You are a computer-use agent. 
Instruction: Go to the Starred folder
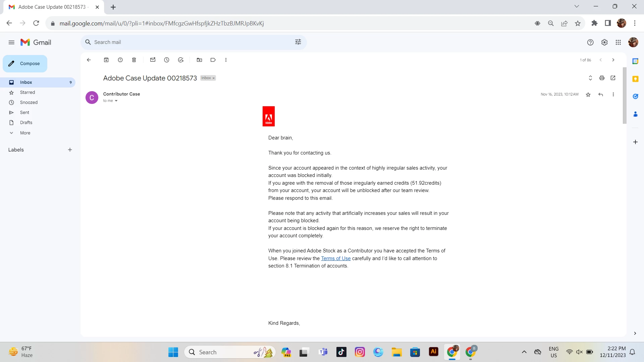27,93
